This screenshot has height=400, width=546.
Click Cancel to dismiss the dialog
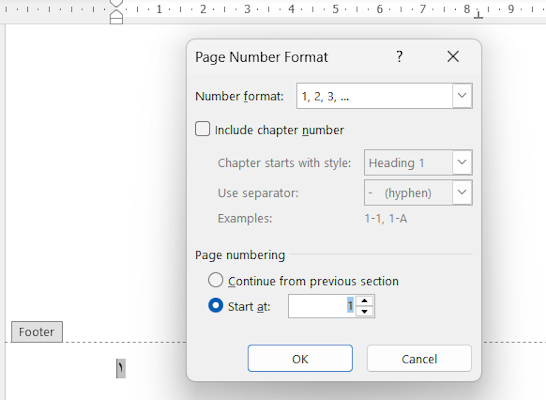pyautogui.click(x=419, y=359)
